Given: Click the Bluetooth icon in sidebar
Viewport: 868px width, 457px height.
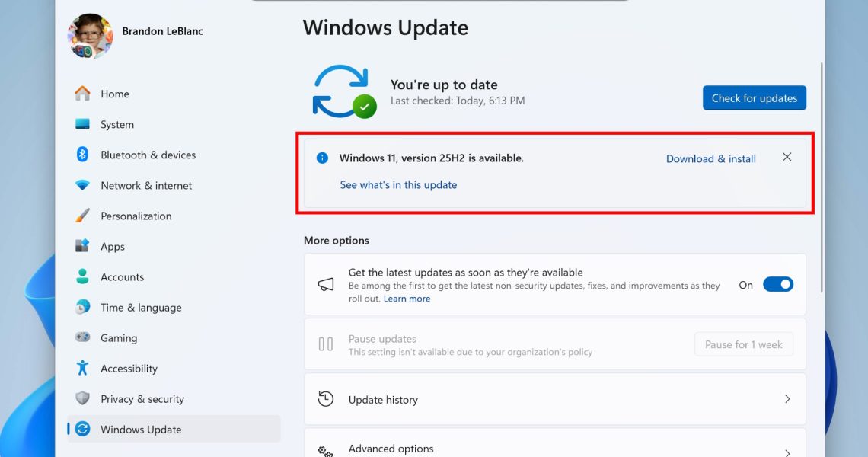Looking at the screenshot, I should coord(82,155).
